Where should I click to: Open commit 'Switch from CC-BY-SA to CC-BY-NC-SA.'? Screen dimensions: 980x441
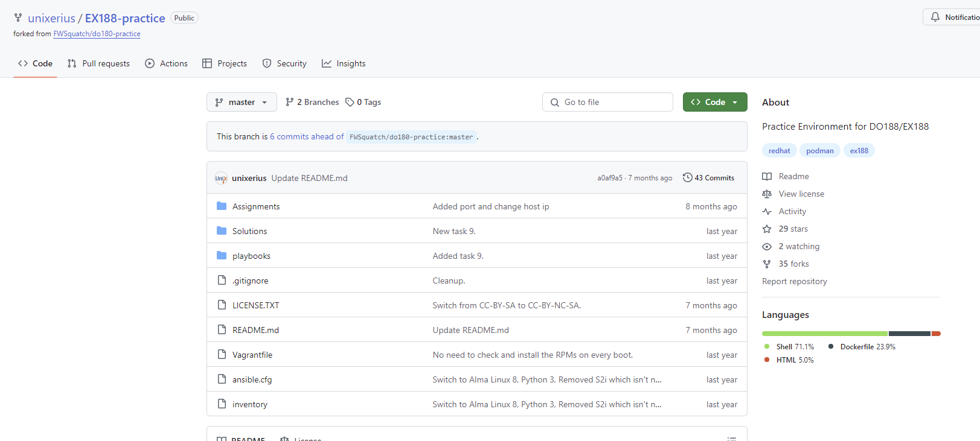pos(507,305)
